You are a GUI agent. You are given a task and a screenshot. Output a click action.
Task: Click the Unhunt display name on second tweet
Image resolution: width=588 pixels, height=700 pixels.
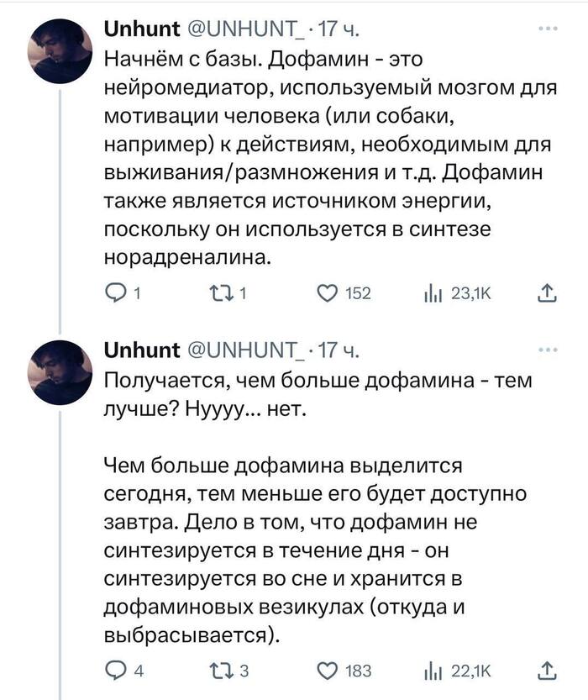point(141,351)
